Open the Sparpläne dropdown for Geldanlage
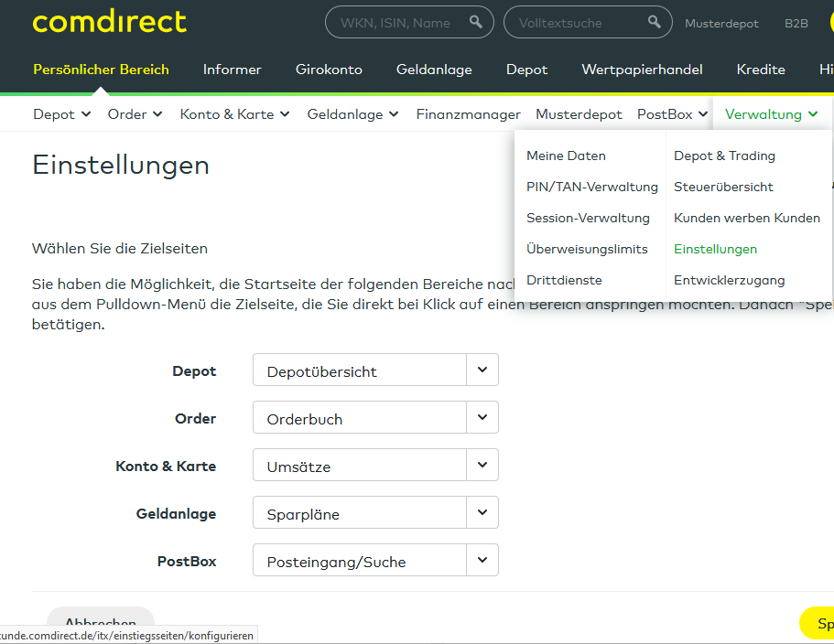Image resolution: width=834 pixels, height=644 pixels. (482, 512)
